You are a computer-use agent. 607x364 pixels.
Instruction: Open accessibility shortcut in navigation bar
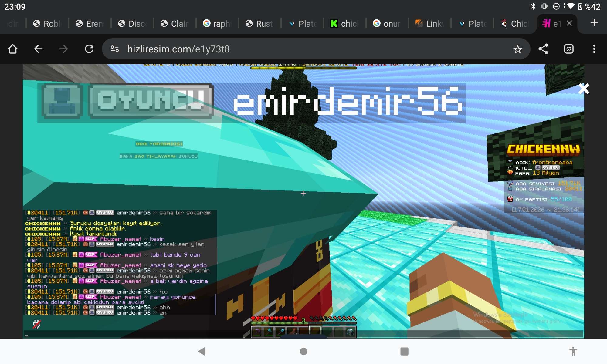(573, 351)
